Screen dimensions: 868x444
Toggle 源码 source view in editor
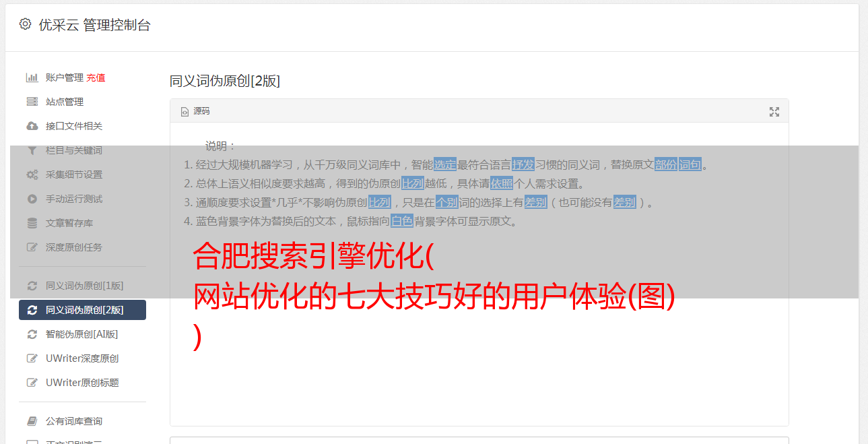coord(195,111)
